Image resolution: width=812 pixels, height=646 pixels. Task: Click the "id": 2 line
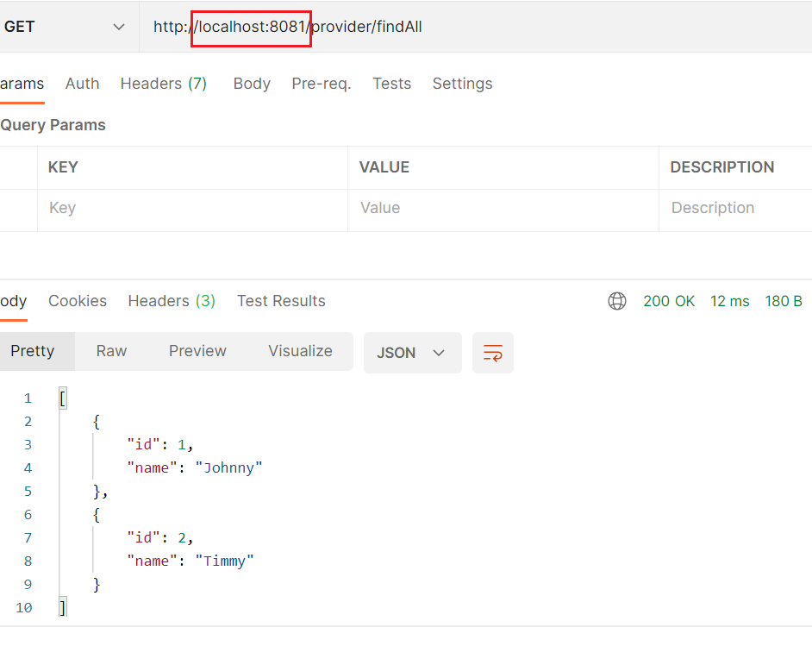pos(160,538)
